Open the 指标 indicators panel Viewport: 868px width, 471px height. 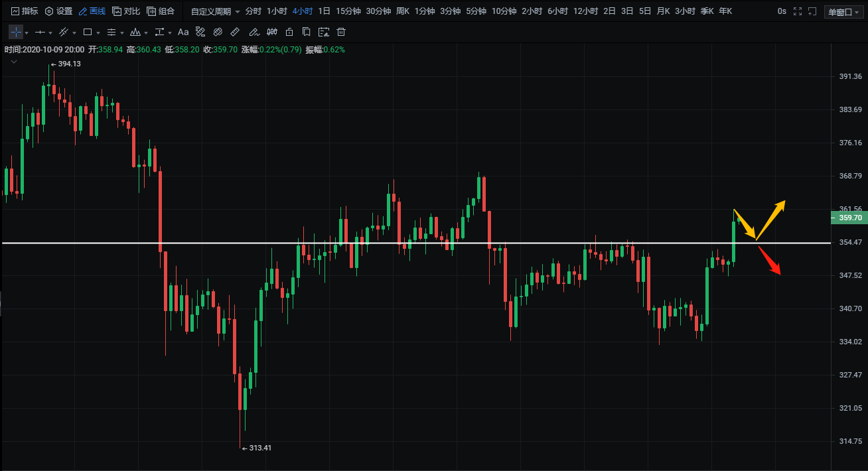(x=25, y=11)
